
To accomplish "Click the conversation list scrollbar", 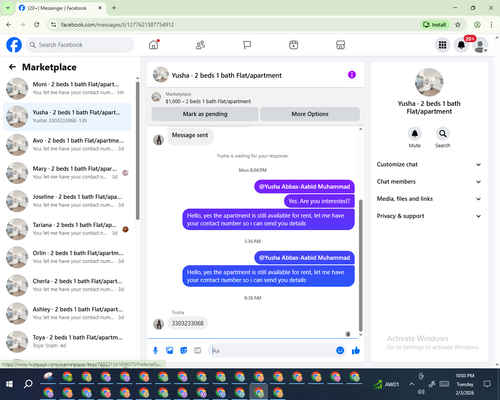I will [137, 150].
